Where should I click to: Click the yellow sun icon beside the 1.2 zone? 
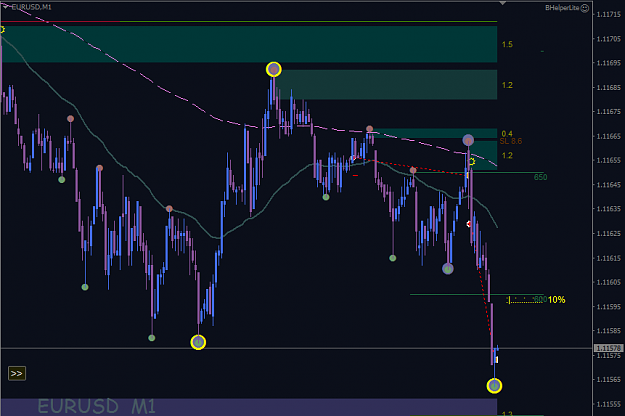point(472,161)
